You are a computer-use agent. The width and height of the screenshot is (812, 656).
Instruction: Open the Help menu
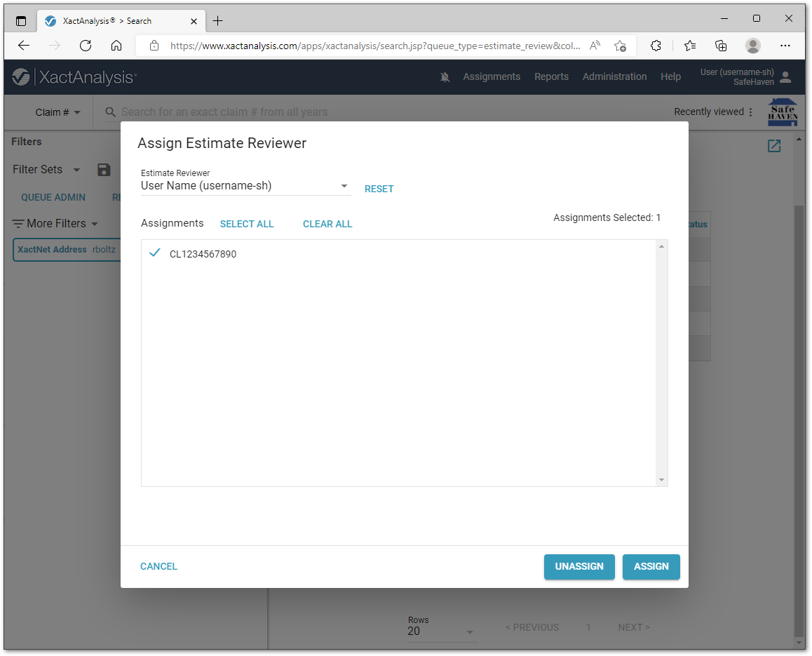(670, 76)
